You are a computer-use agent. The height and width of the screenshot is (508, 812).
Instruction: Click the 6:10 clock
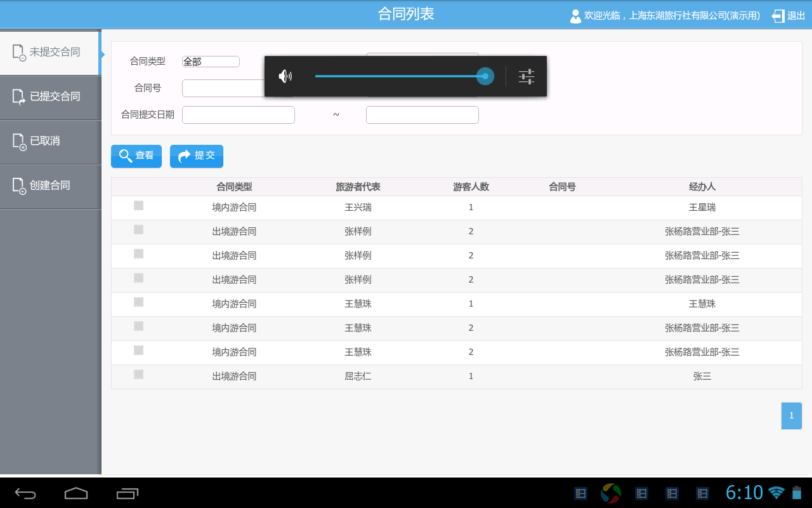[x=744, y=493]
